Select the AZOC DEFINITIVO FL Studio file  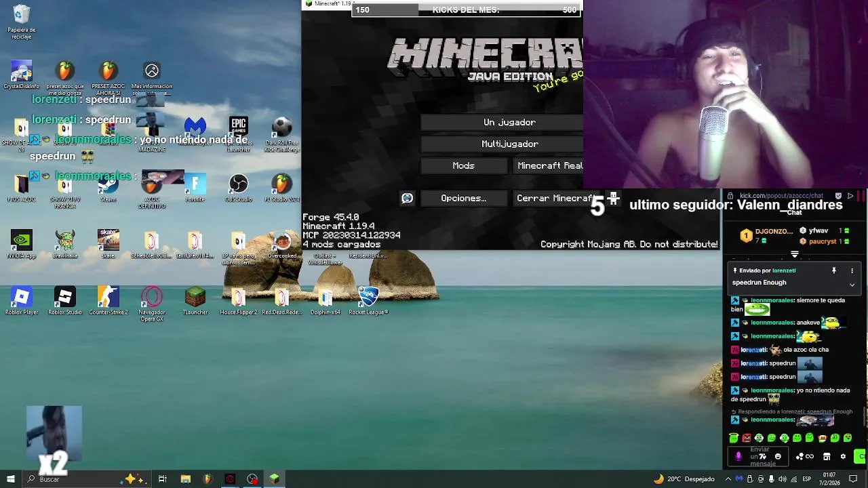coord(152,191)
